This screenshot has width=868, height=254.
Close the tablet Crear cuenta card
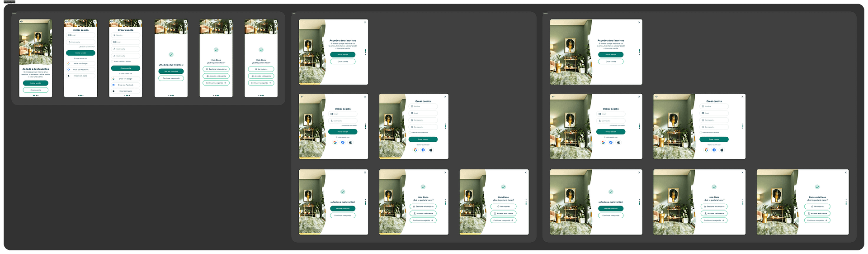(x=445, y=96)
